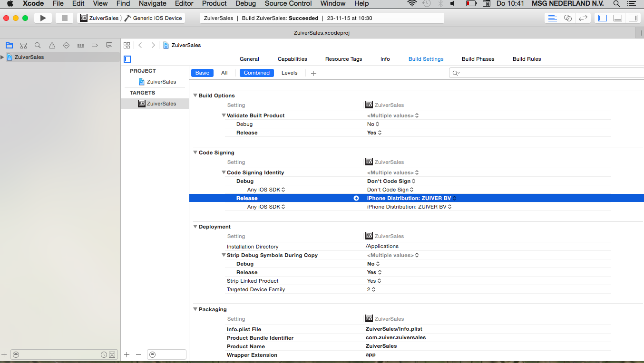
Task: Collapse the Deployment section
Action: [195, 227]
